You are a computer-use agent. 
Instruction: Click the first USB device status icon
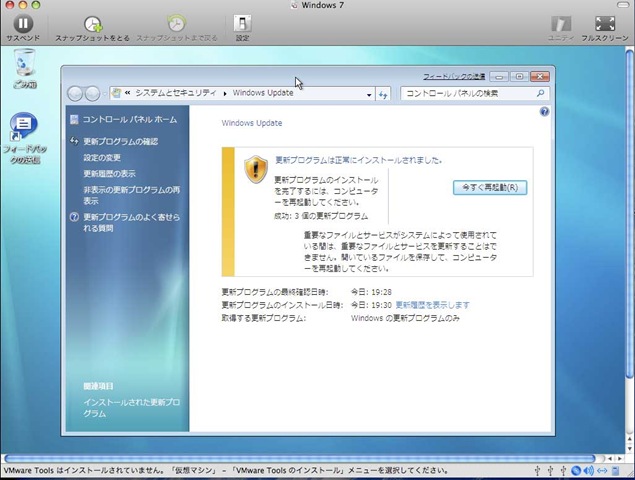[537, 471]
